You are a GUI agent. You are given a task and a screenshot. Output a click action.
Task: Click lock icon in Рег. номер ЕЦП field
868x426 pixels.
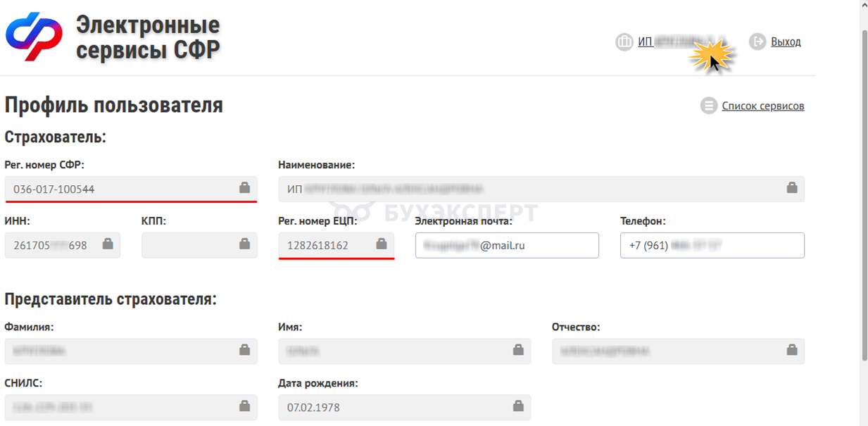click(382, 244)
